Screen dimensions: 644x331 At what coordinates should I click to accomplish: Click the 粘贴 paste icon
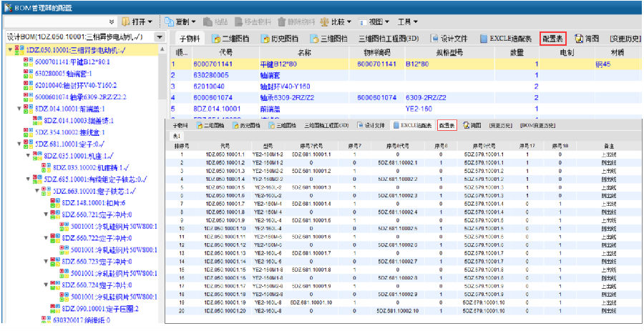209,21
